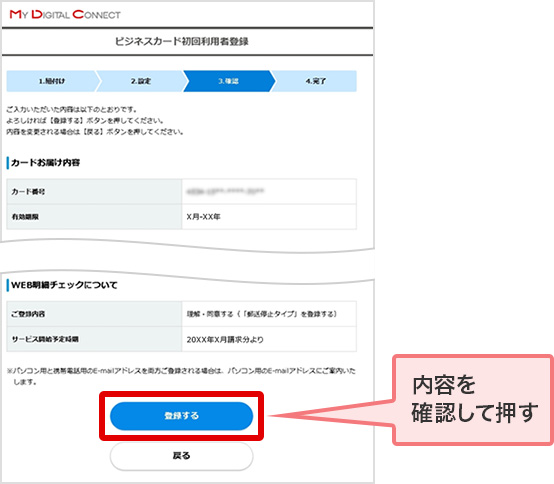Click the 20XX年X月請求分より value
The width and height of the screenshot is (554, 484).
(225, 340)
